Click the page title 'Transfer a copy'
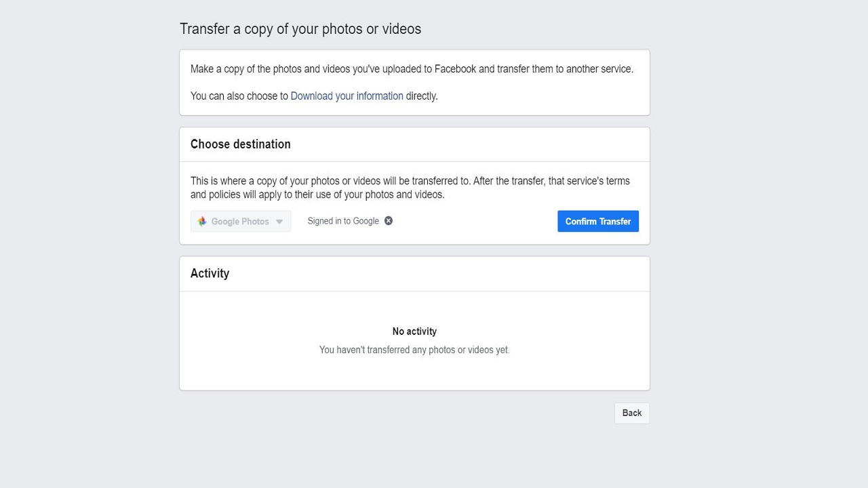Screen dimensions: 868x488 [300, 29]
